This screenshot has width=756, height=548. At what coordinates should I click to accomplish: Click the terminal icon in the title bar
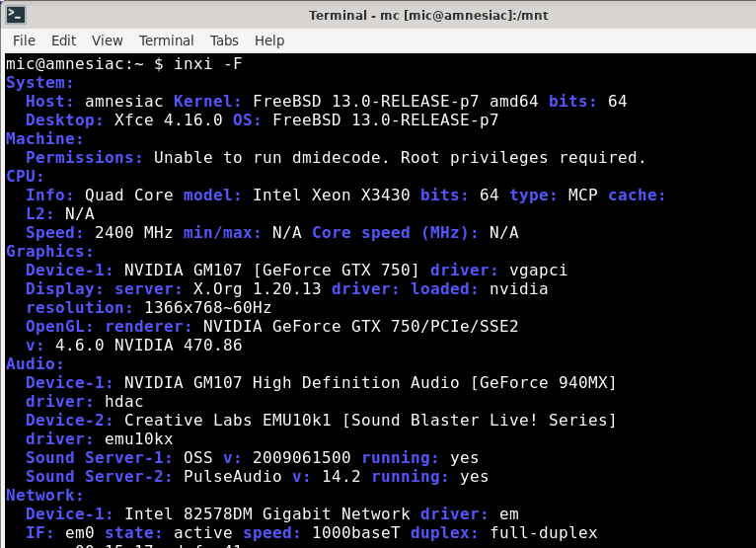(17, 15)
